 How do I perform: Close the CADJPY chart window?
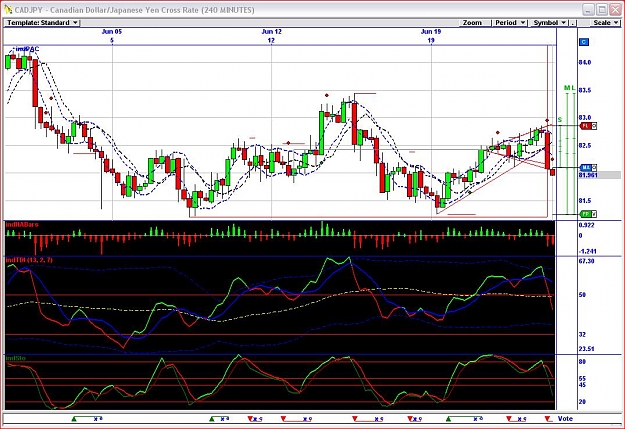615,10
